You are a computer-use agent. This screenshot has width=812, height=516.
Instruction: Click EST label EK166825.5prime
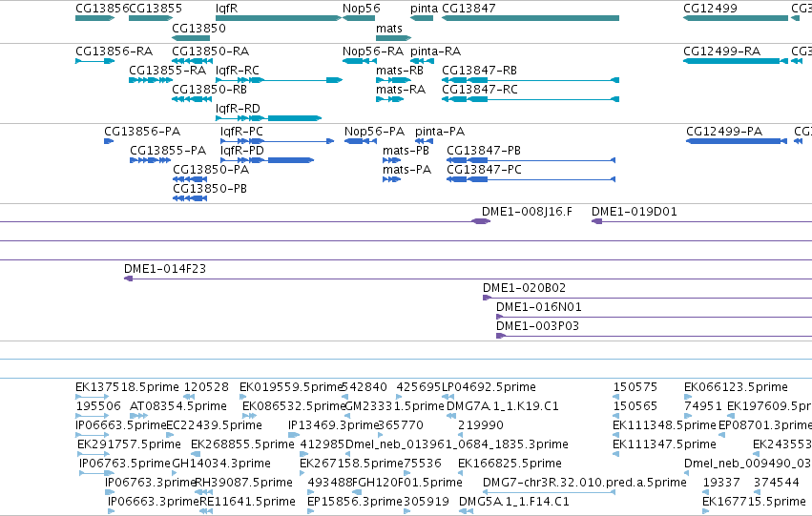510,464
